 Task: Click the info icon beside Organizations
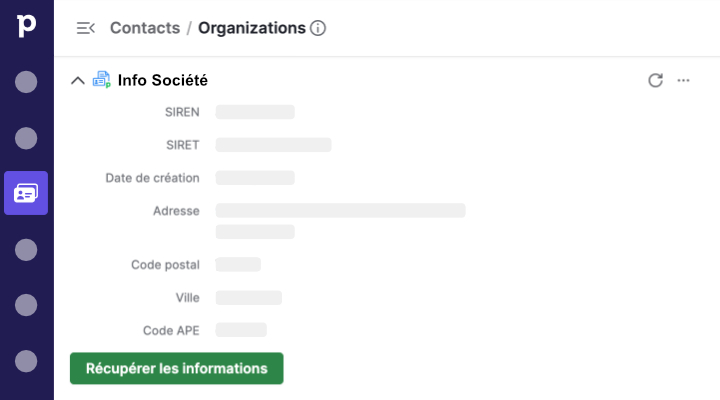[318, 28]
